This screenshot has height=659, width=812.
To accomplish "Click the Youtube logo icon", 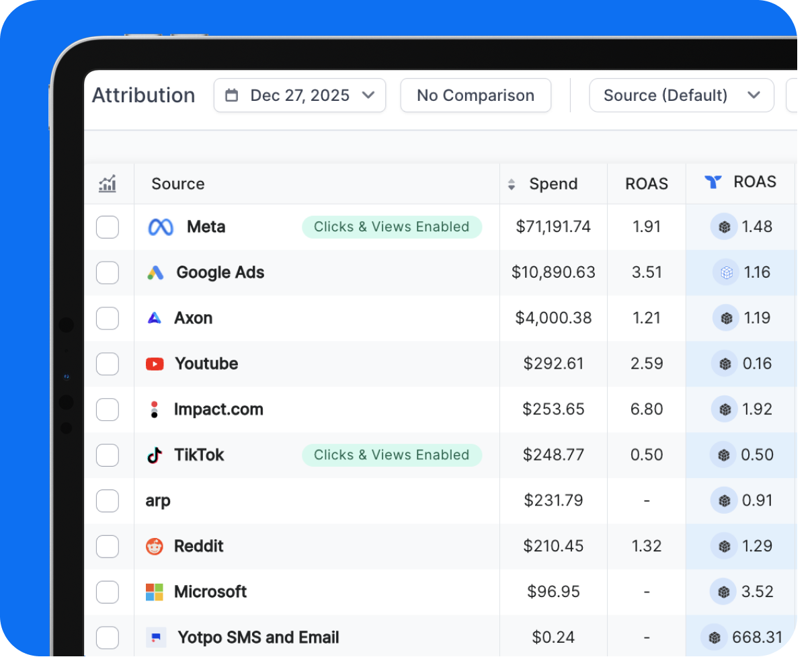I will coord(155,364).
